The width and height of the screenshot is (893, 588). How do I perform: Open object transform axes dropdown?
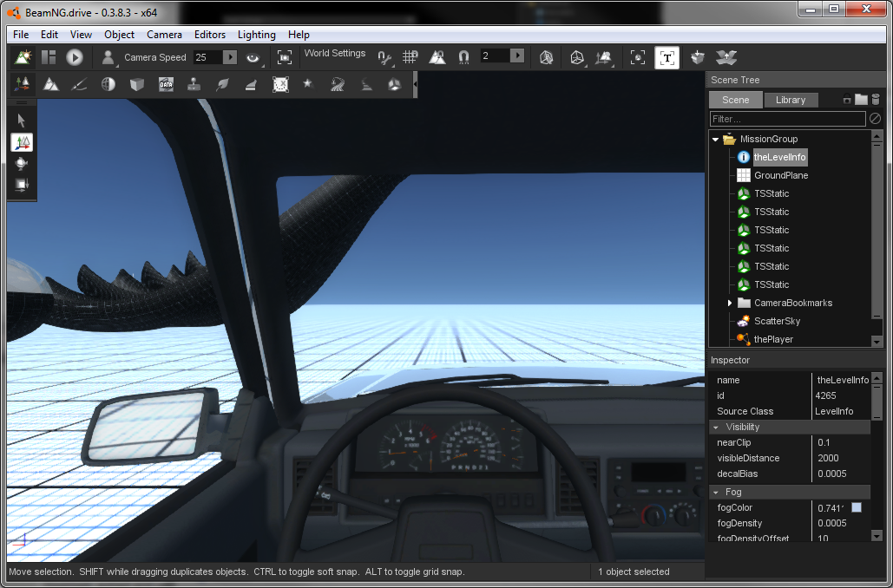[604, 57]
